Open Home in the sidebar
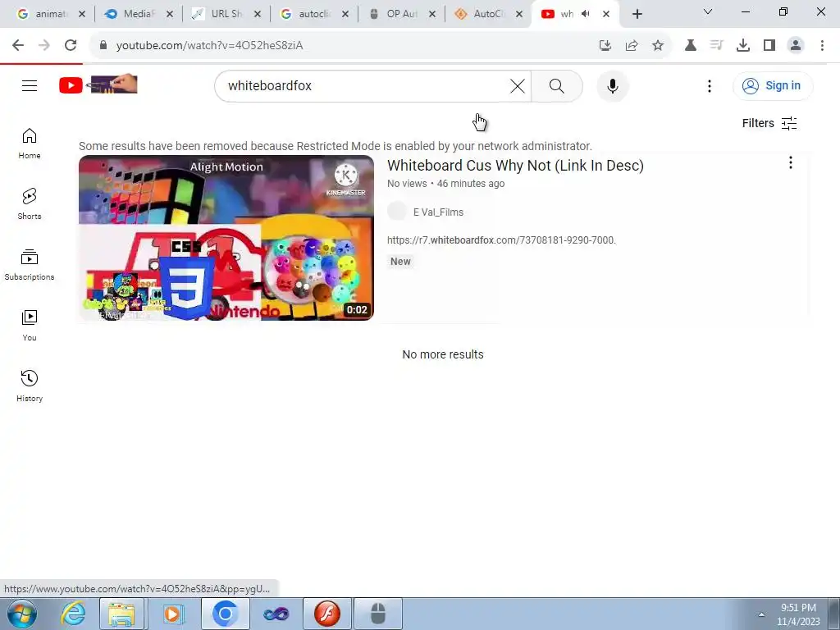Viewport: 840px width, 630px height. coord(30,144)
